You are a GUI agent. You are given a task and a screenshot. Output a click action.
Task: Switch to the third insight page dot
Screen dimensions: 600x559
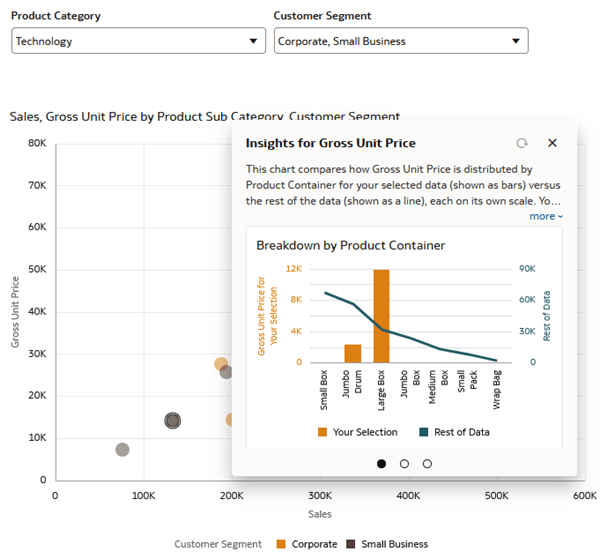[427, 463]
